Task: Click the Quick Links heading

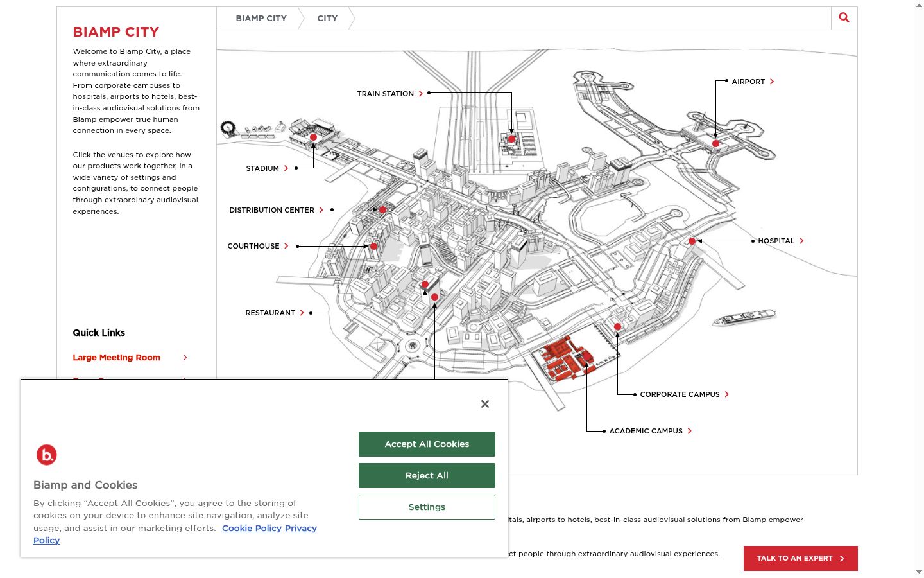Action: [99, 333]
